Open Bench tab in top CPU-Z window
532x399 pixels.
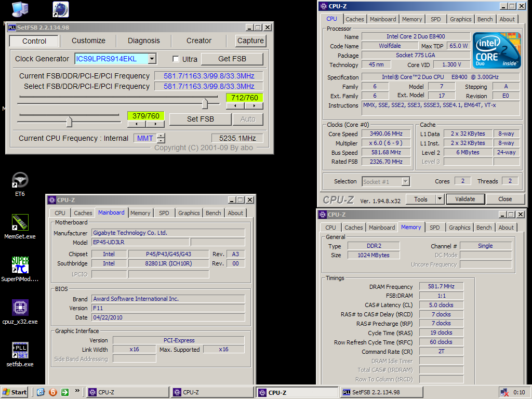point(485,19)
